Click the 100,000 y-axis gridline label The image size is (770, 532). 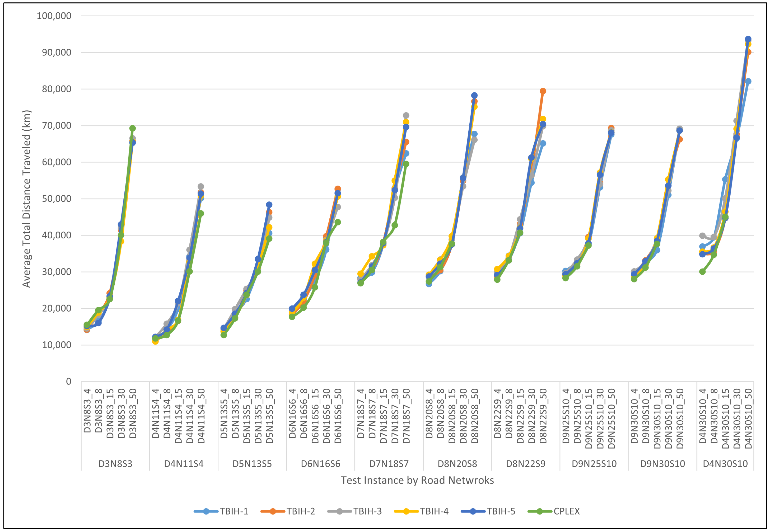pyautogui.click(x=54, y=16)
